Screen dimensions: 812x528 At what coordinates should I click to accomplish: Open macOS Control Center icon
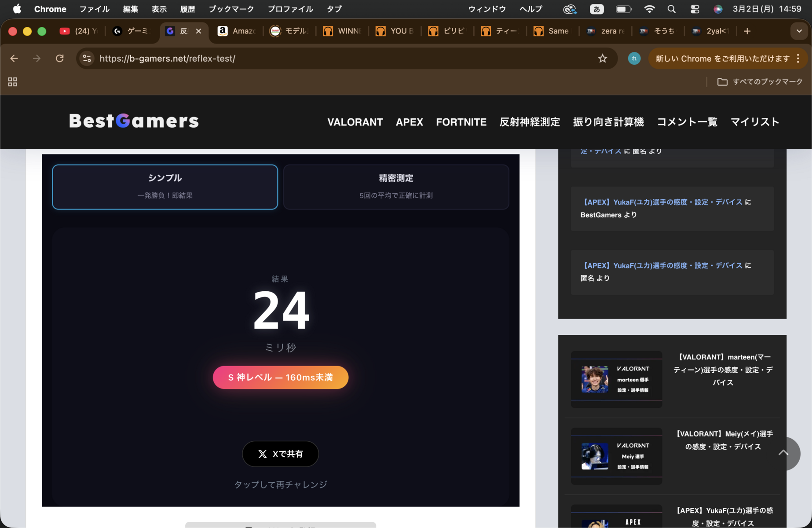695,9
